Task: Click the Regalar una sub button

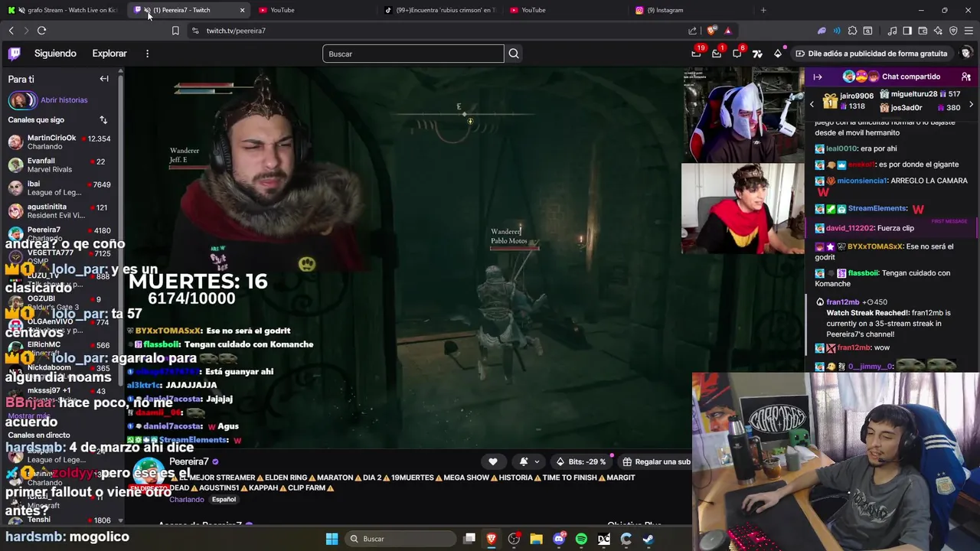Action: [x=655, y=461]
